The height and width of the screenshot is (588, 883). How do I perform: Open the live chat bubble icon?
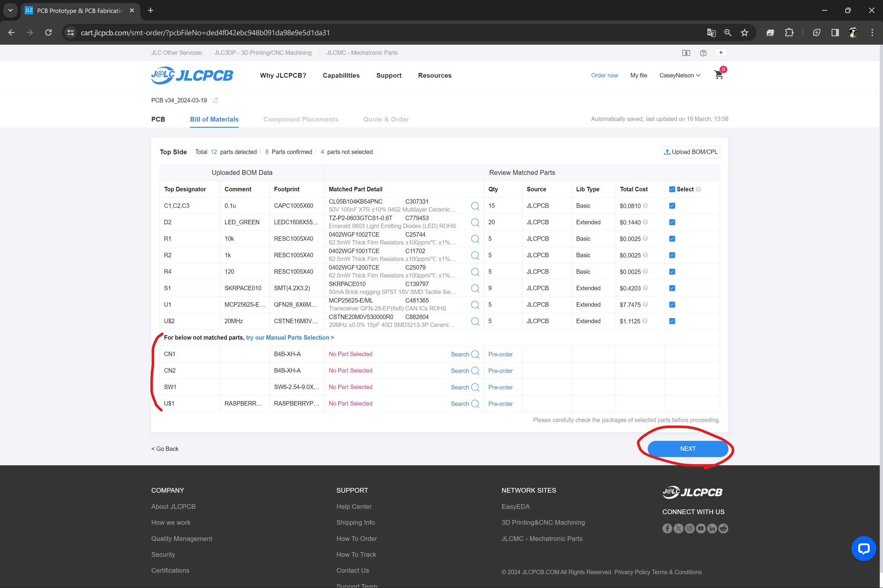[x=864, y=548]
